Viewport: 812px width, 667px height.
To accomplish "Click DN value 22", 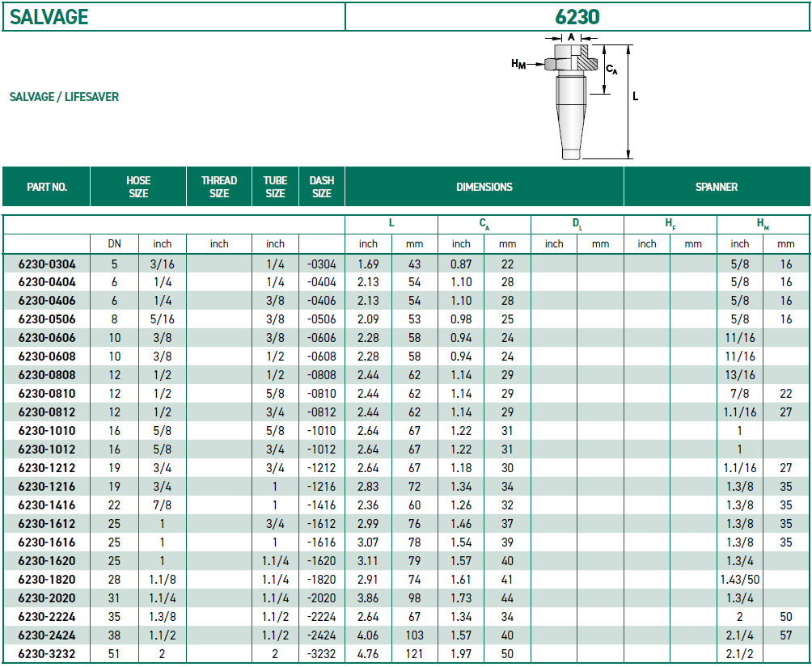I will [115, 505].
